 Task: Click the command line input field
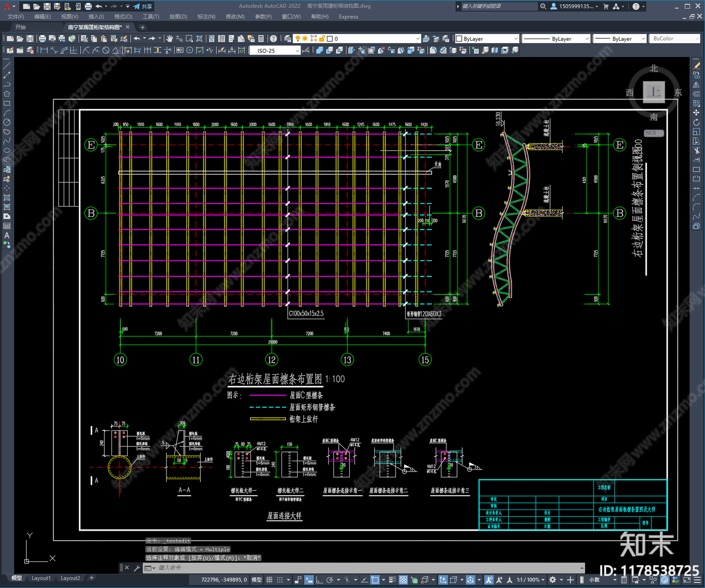(x=364, y=568)
